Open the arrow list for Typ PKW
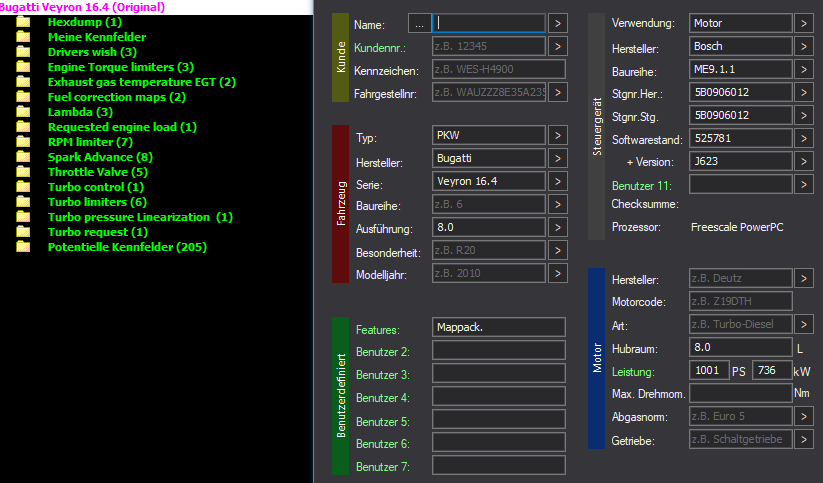The image size is (823, 483). tap(558, 135)
